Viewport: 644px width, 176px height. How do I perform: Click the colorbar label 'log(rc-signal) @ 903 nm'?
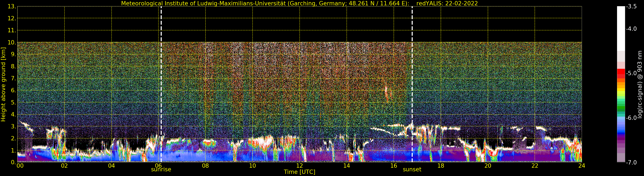click(x=640, y=84)
